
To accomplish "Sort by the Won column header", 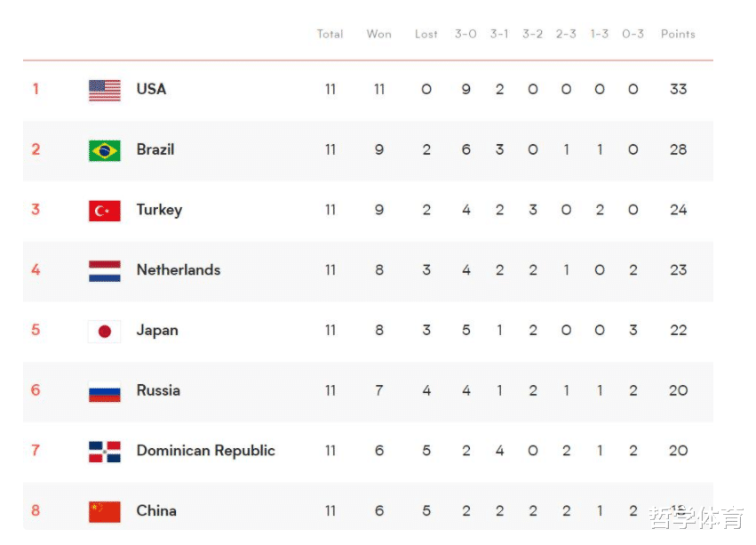I will [379, 35].
